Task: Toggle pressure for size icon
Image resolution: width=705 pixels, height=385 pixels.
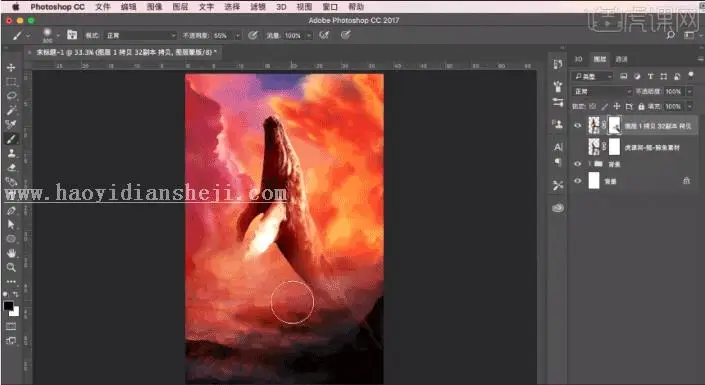Action: pos(345,35)
